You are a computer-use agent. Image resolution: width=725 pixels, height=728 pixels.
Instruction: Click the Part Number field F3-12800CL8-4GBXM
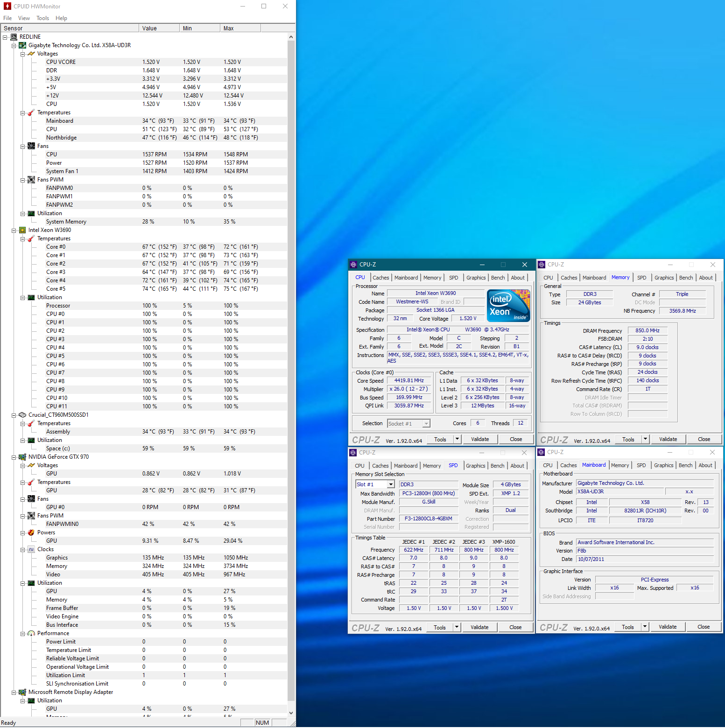(x=429, y=518)
